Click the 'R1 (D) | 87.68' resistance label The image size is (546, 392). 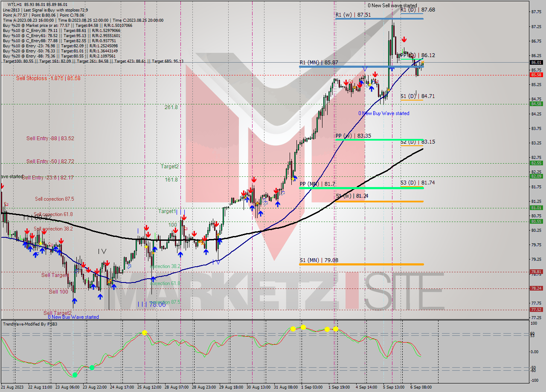click(x=418, y=9)
